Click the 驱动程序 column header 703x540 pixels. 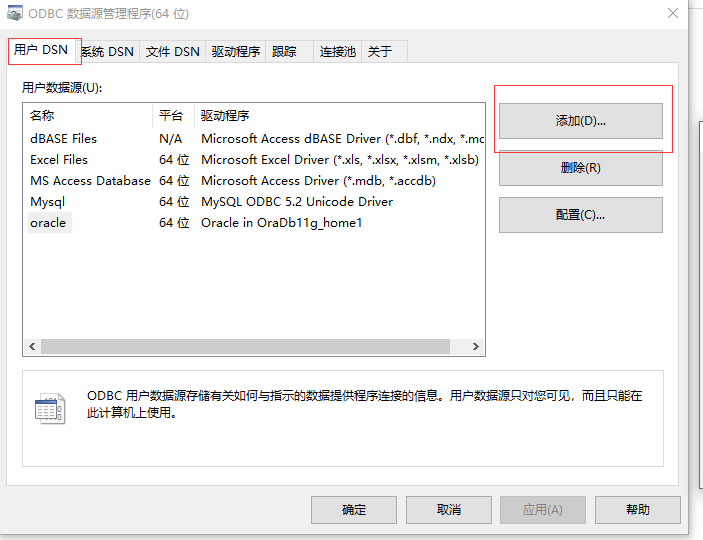pos(339,116)
